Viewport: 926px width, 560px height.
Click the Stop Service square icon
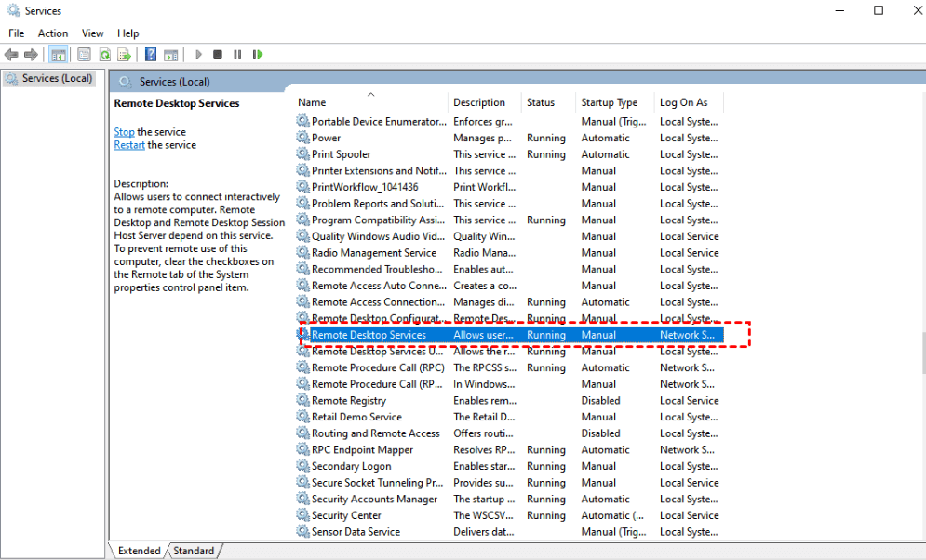(x=218, y=54)
